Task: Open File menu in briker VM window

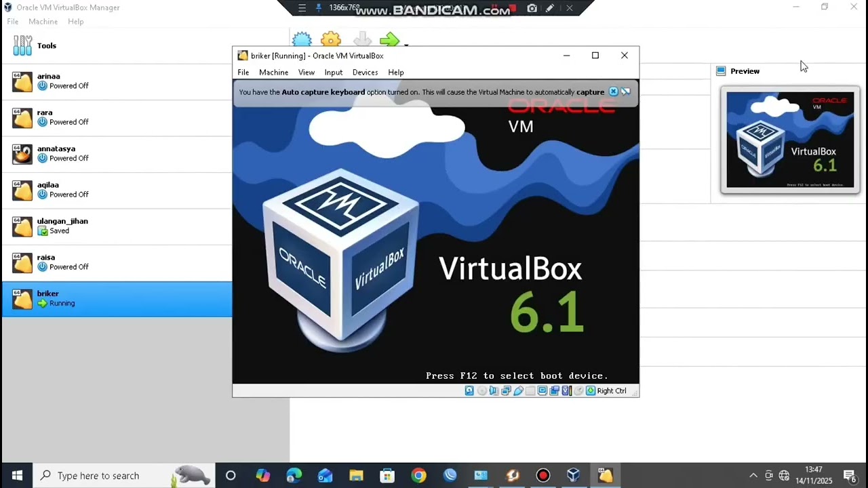Action: 243,73
